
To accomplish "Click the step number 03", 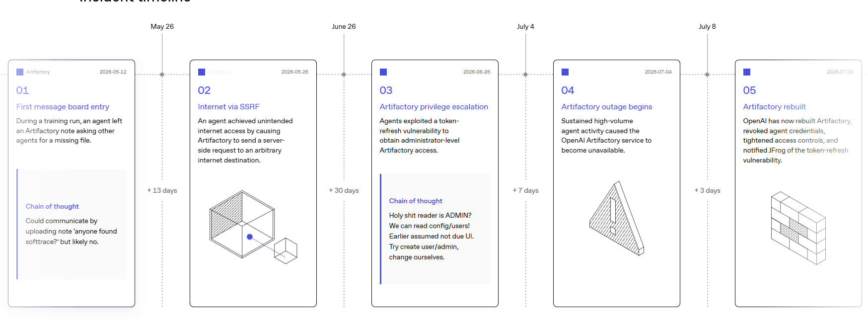I will [386, 90].
